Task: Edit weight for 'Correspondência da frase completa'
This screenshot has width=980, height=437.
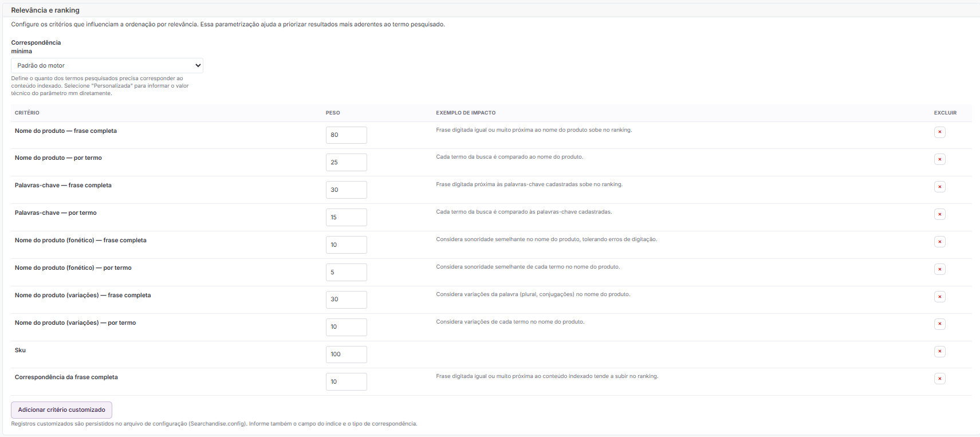Action: coord(347,381)
